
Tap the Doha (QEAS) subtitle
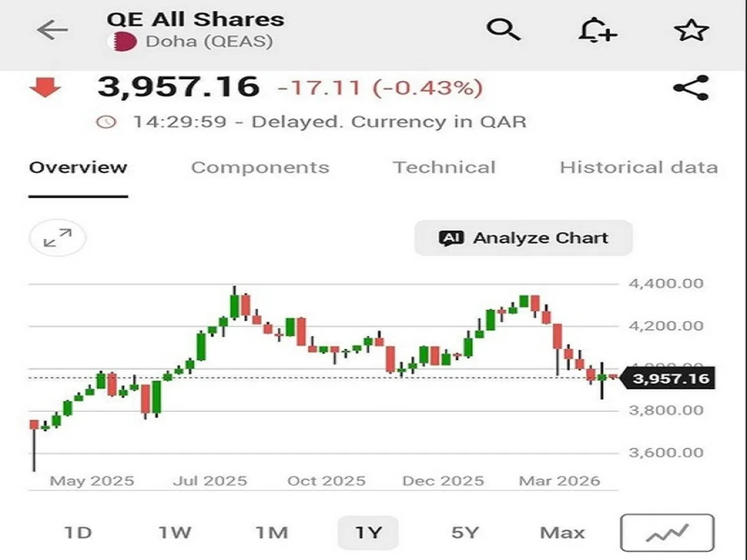tap(209, 42)
